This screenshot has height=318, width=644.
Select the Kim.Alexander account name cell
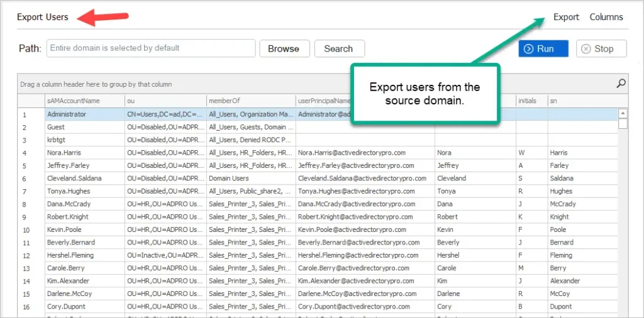(x=85, y=281)
